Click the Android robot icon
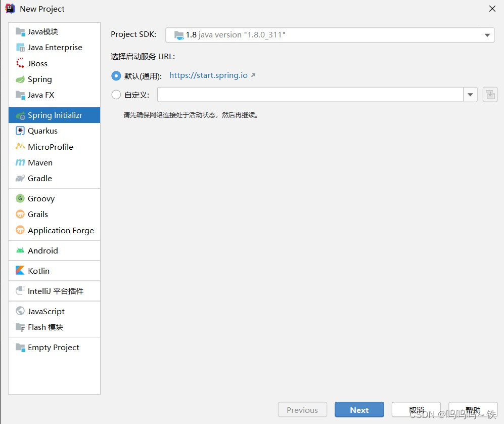The width and height of the screenshot is (504, 424). point(20,250)
